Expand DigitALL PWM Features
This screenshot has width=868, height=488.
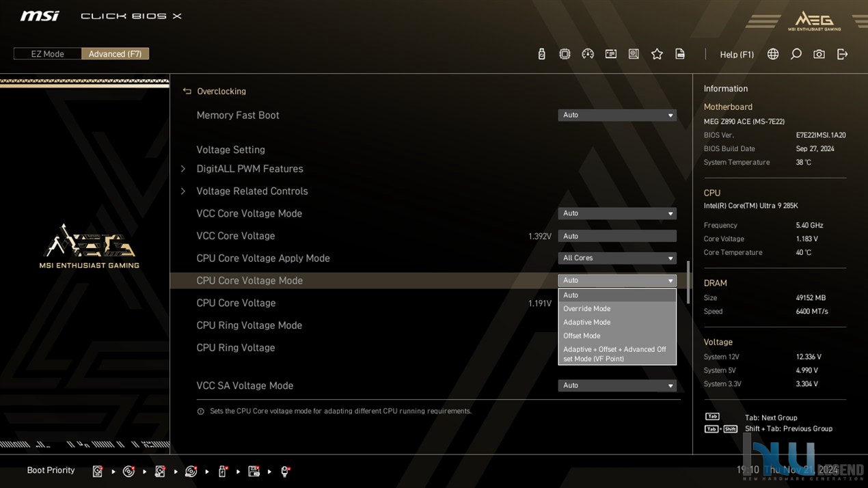249,169
